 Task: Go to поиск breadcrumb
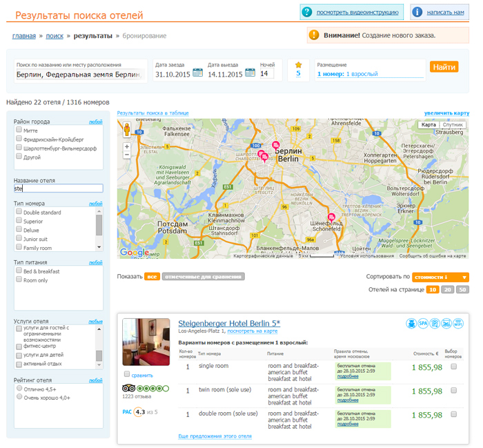click(x=55, y=36)
